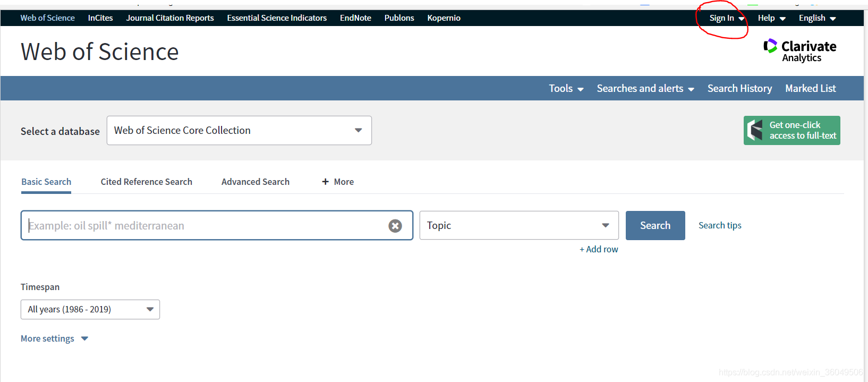Open Marked List
Image resolution: width=868 pixels, height=382 pixels.
[x=811, y=89]
